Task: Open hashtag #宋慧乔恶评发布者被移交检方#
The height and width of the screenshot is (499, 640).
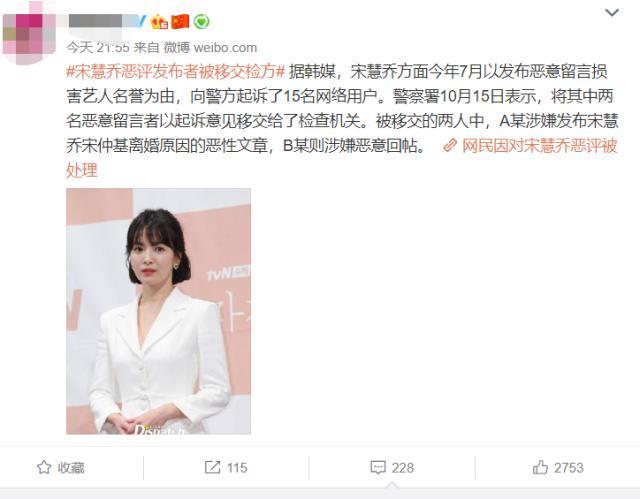Action: pyautogui.click(x=176, y=72)
